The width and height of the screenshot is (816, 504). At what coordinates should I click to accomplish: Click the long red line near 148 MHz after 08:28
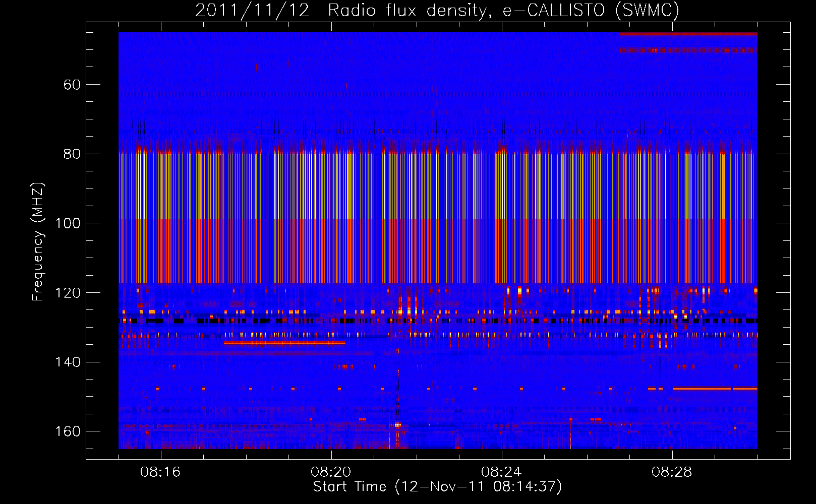[x=715, y=389]
